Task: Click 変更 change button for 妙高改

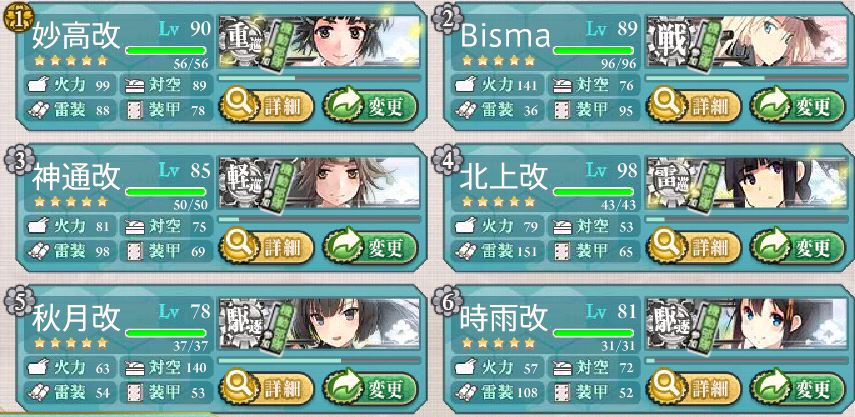Action: [x=370, y=106]
